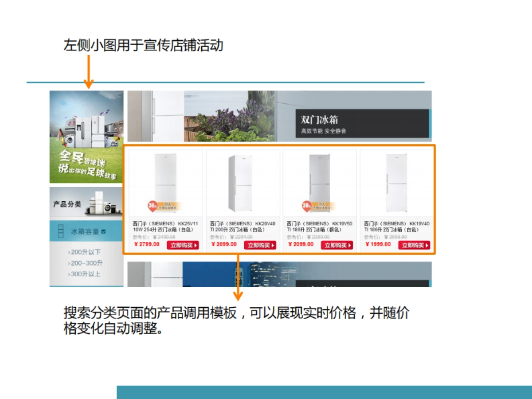This screenshot has height=399, width=532.
Task: Click the ¥2799.00 price text
Action: point(146,244)
